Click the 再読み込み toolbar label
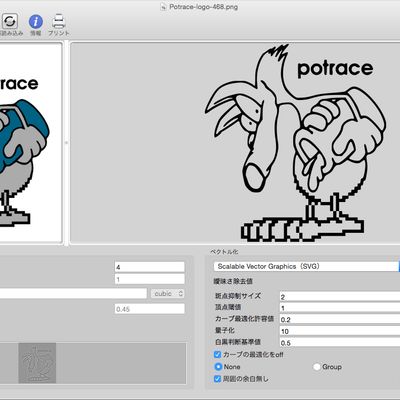Screen dimensions: 400x400 (11, 33)
